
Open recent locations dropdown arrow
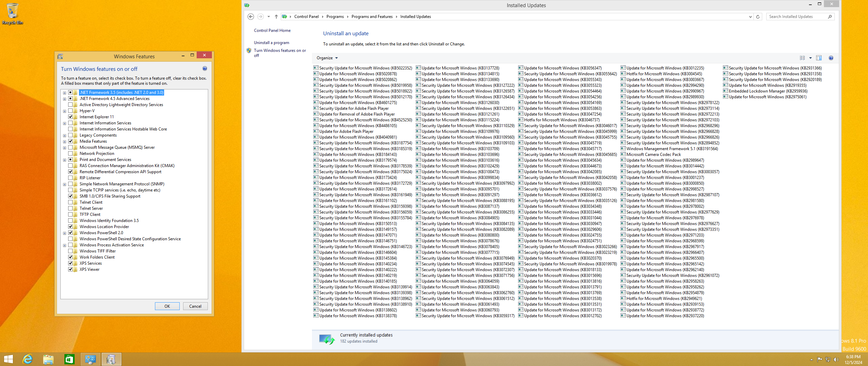[269, 17]
